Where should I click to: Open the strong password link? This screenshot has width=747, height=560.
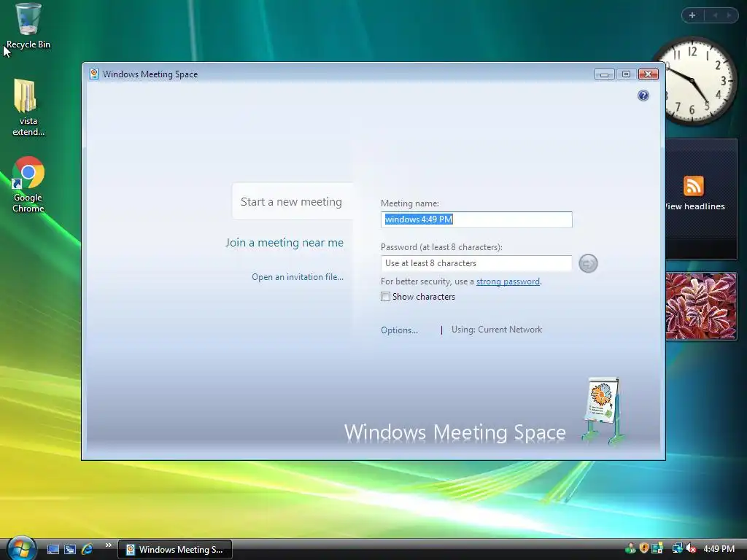click(508, 281)
